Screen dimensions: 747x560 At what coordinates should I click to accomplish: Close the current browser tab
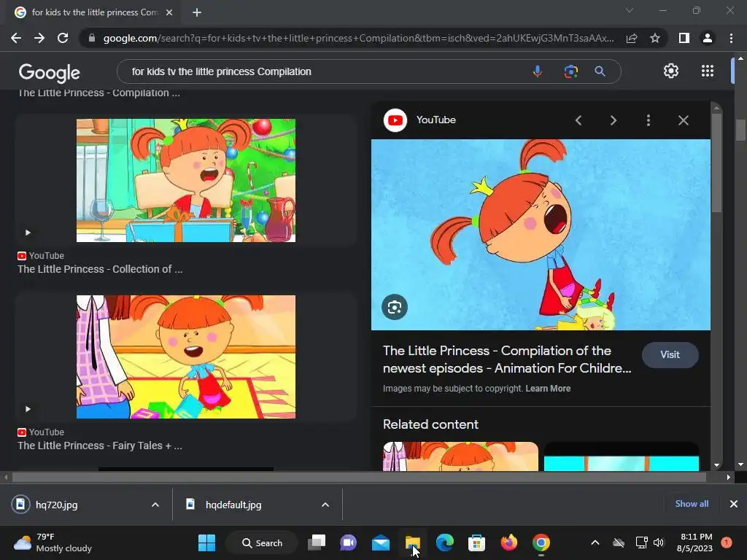click(x=169, y=12)
